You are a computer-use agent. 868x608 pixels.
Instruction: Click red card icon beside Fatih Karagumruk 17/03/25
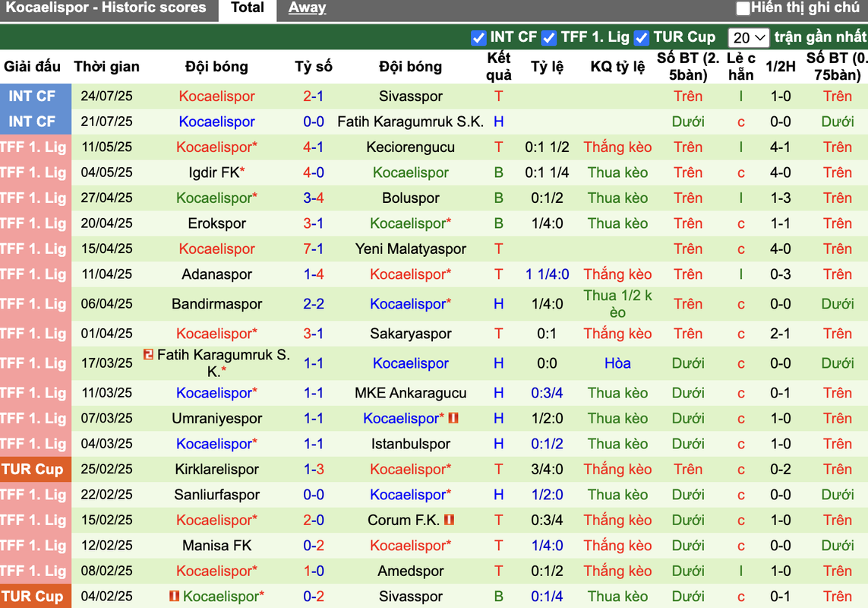point(148,353)
